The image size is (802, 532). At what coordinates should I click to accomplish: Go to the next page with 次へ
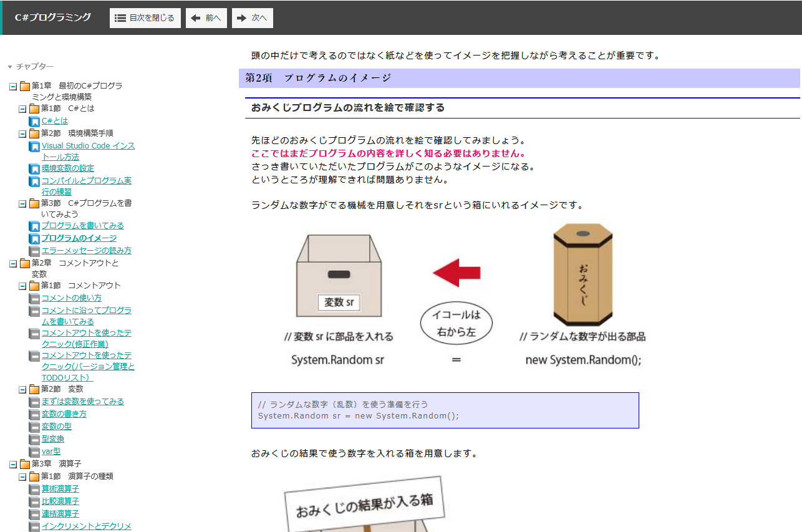(x=252, y=18)
